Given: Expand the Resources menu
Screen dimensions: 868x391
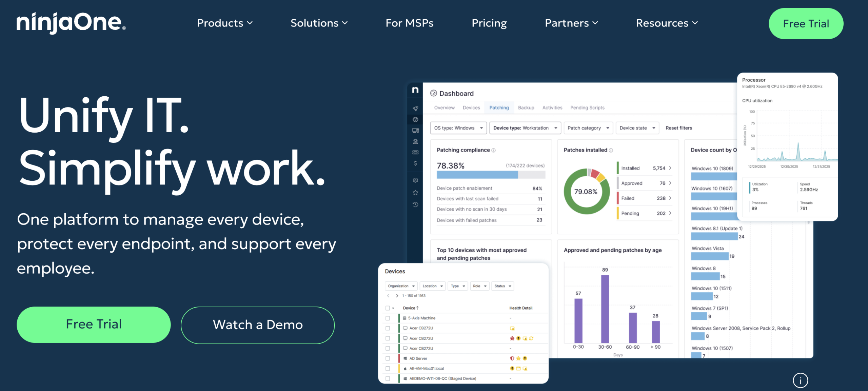Looking at the screenshot, I should tap(667, 23).
